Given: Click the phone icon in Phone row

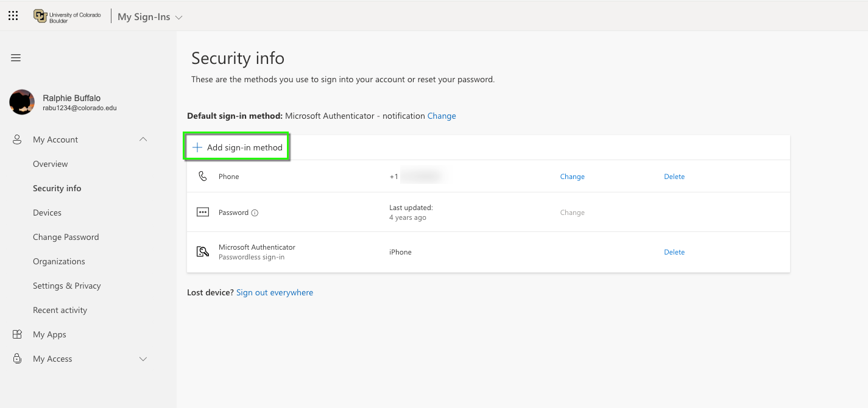Looking at the screenshot, I should 203,177.
